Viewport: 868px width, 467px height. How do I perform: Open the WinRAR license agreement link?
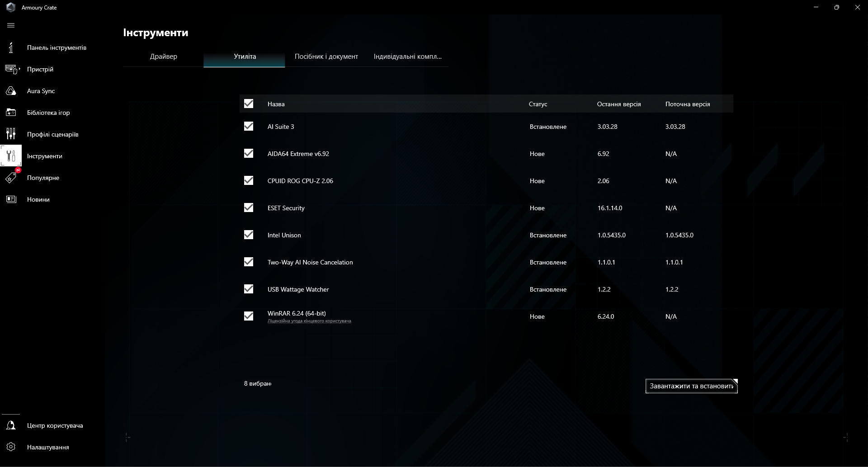point(310,321)
